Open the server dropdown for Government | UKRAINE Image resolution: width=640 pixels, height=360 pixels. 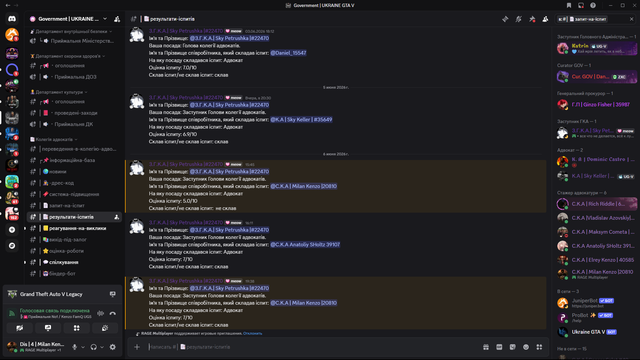click(105, 19)
